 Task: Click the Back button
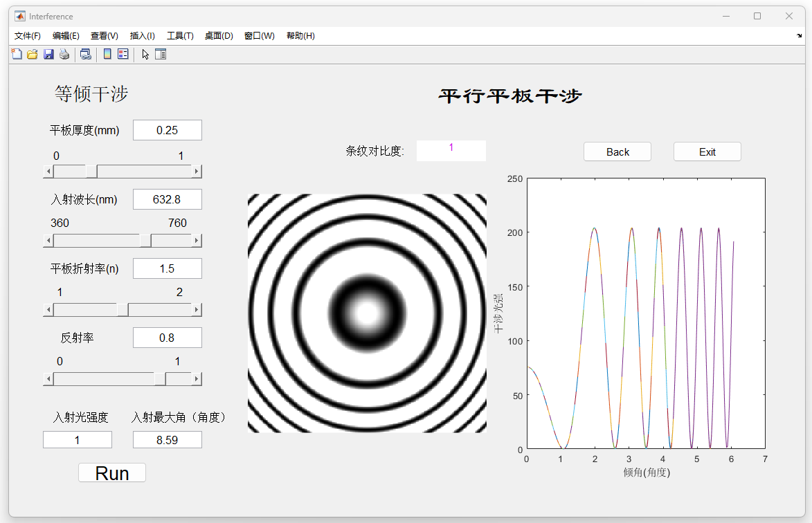tap(617, 152)
